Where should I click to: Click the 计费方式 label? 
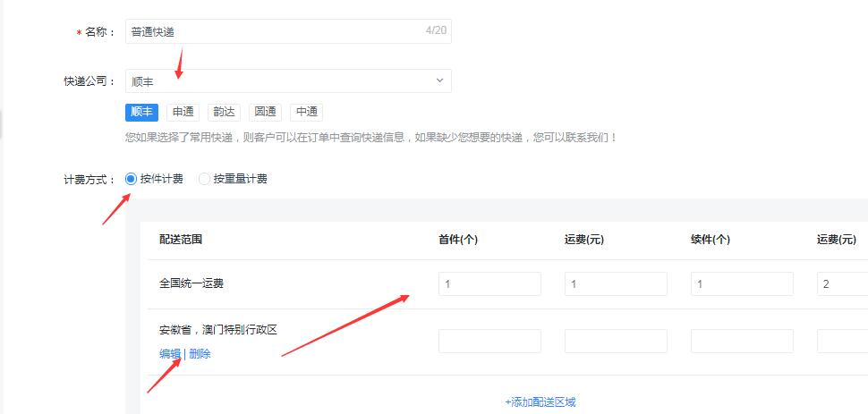[x=89, y=180]
